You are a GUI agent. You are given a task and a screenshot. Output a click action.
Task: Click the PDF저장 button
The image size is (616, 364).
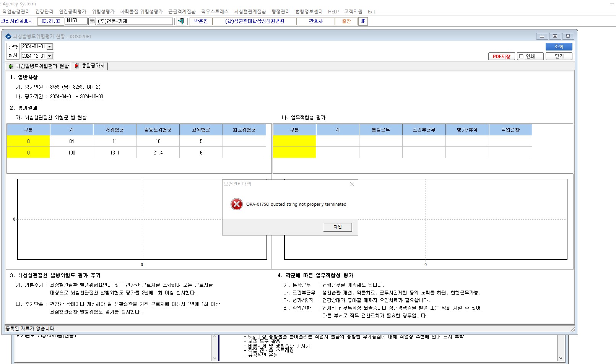click(502, 57)
